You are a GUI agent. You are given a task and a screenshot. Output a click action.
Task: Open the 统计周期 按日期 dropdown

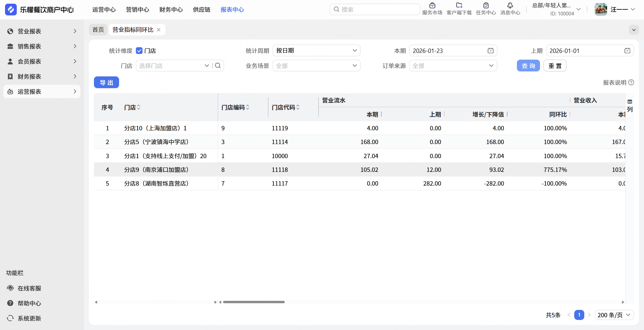click(x=316, y=51)
